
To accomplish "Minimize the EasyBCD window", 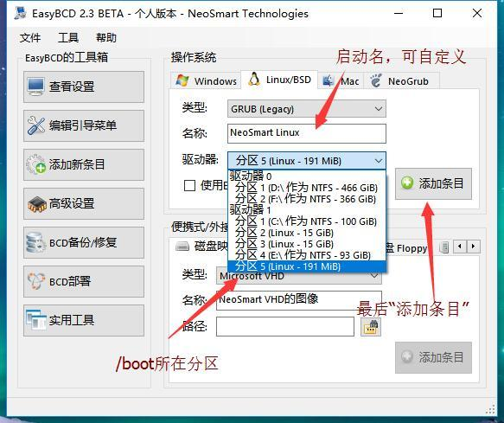I will [x=399, y=13].
